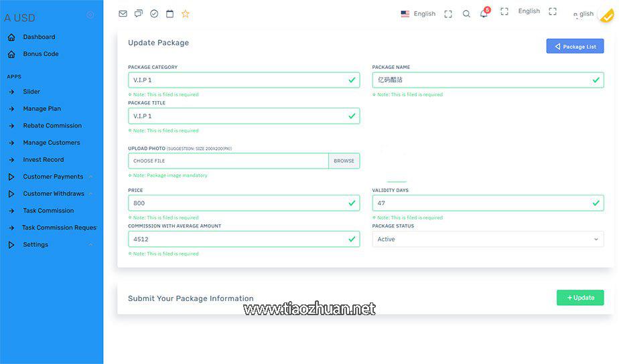This screenshot has width=619, height=364.
Task: Expand the Customer Payments menu
Action: click(x=53, y=177)
